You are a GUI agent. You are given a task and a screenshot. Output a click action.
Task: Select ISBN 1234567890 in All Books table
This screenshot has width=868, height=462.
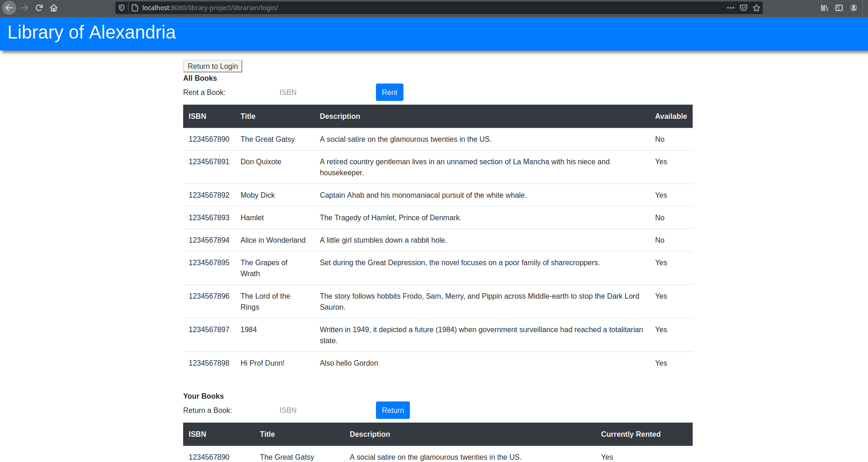(209, 139)
